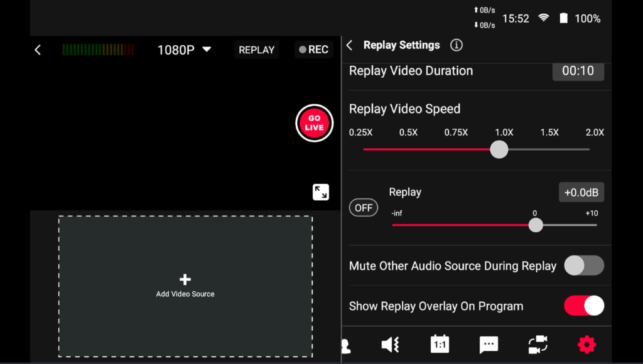Screen dimensions: 643x364
Task: Open the partially visible person tab
Action: 346,346
